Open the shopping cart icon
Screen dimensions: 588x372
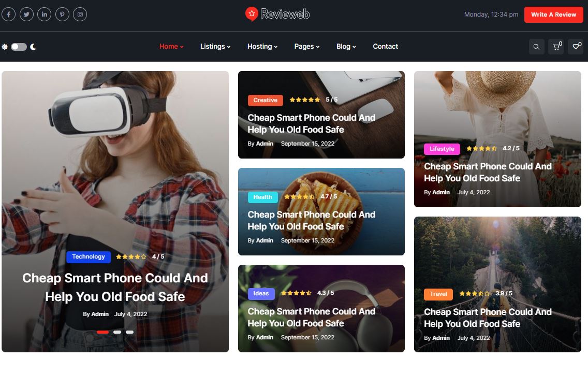click(557, 47)
